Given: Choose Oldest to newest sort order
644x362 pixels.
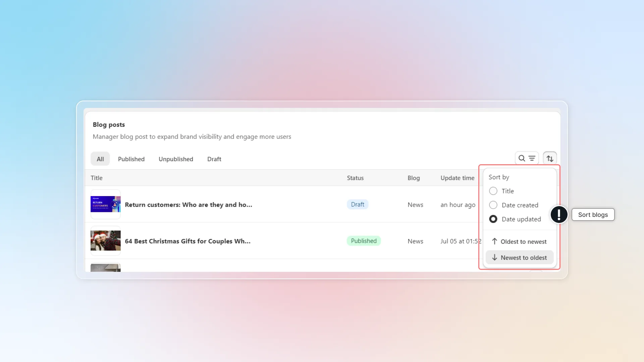Looking at the screenshot, I should click(x=519, y=241).
